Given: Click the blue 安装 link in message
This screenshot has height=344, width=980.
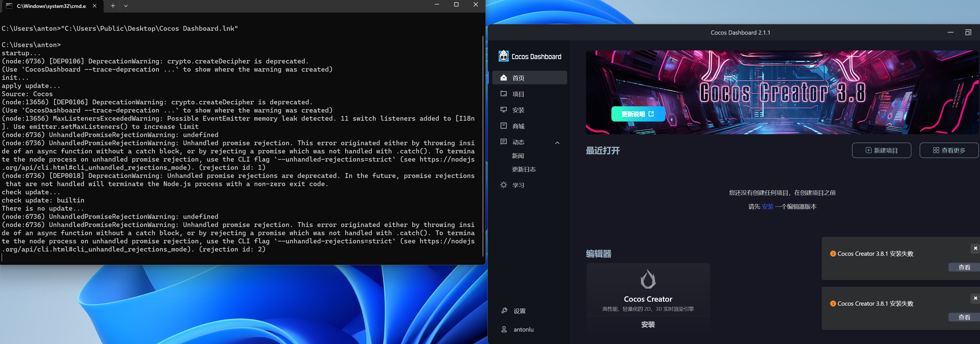Looking at the screenshot, I should click(767, 206).
